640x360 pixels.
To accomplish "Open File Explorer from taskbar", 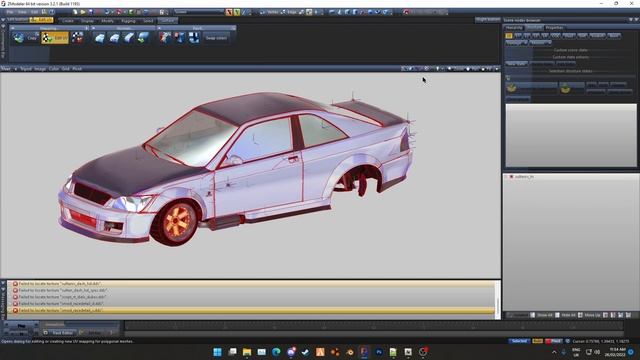I will [247, 352].
